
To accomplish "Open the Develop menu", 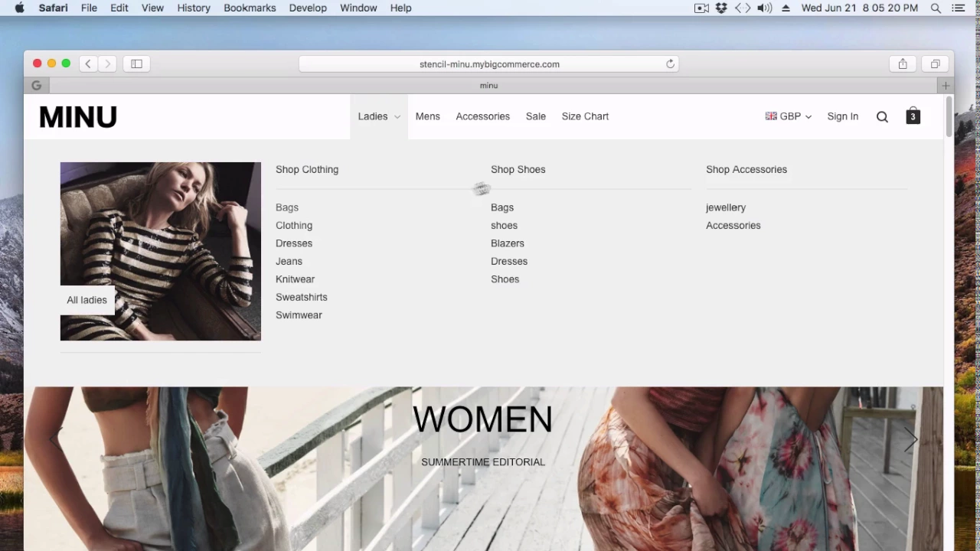I will click(x=308, y=8).
